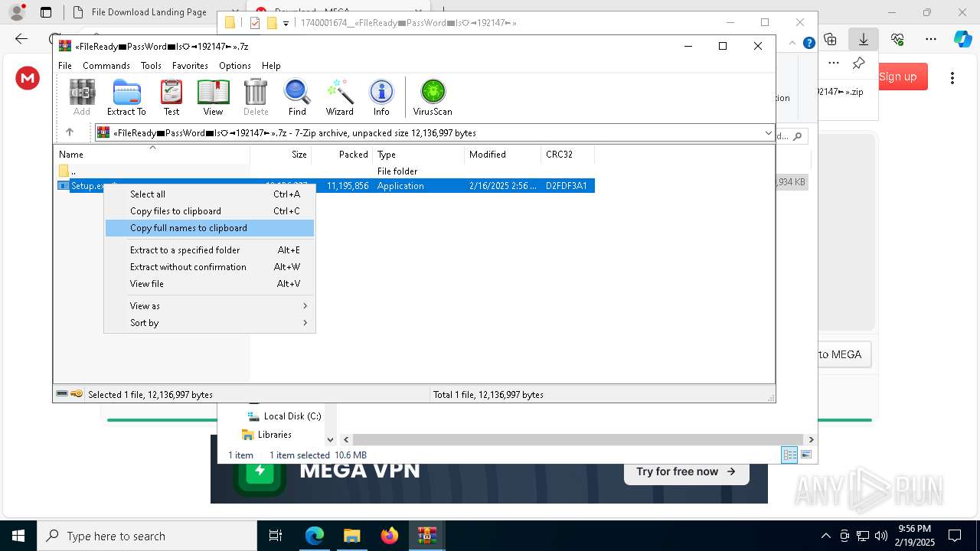
Task: Sort by Size column header
Action: (280, 155)
